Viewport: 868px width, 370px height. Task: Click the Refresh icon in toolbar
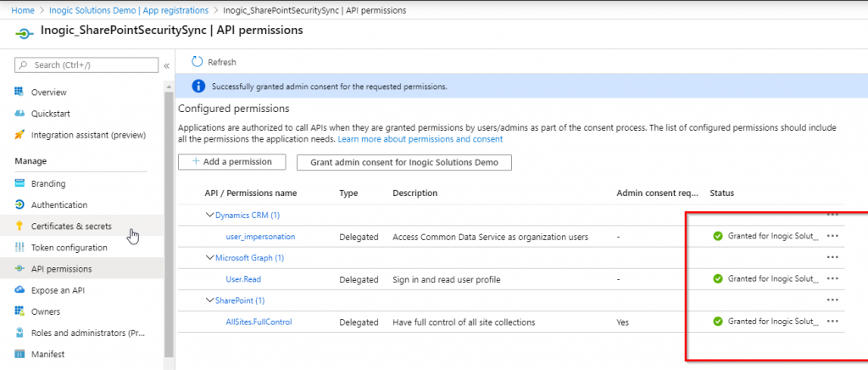pyautogui.click(x=198, y=62)
